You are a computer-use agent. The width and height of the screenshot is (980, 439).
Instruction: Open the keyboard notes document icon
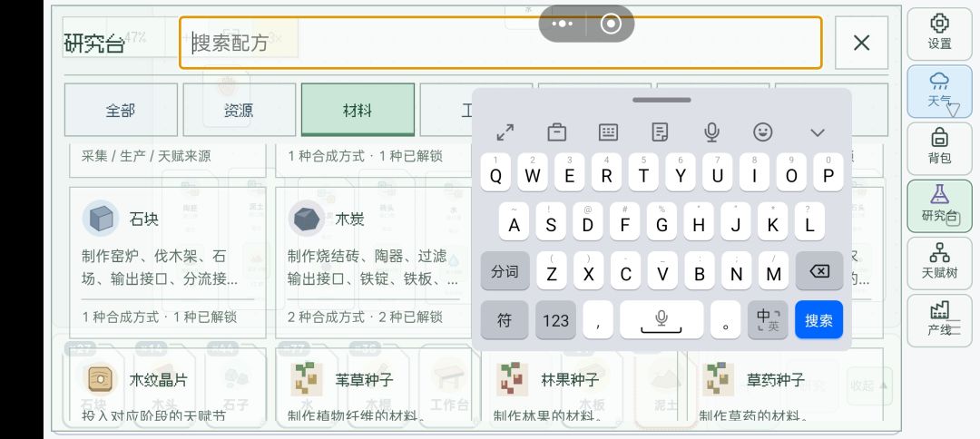click(x=660, y=132)
